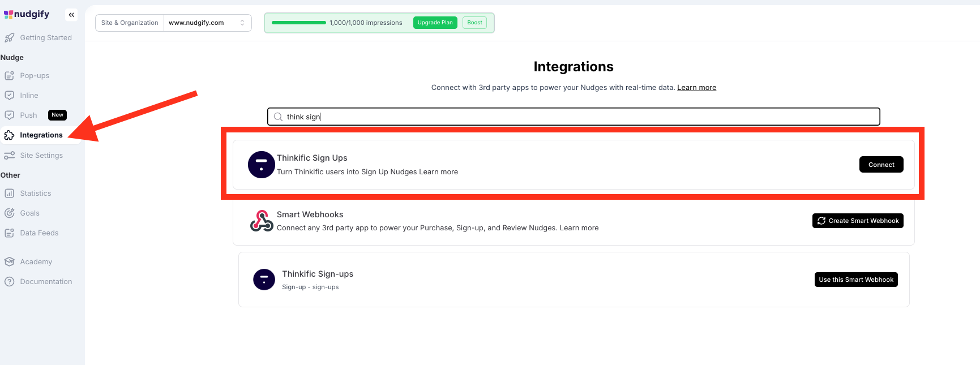This screenshot has width=980, height=365.
Task: Go to Pop-ups section
Action: 35,76
